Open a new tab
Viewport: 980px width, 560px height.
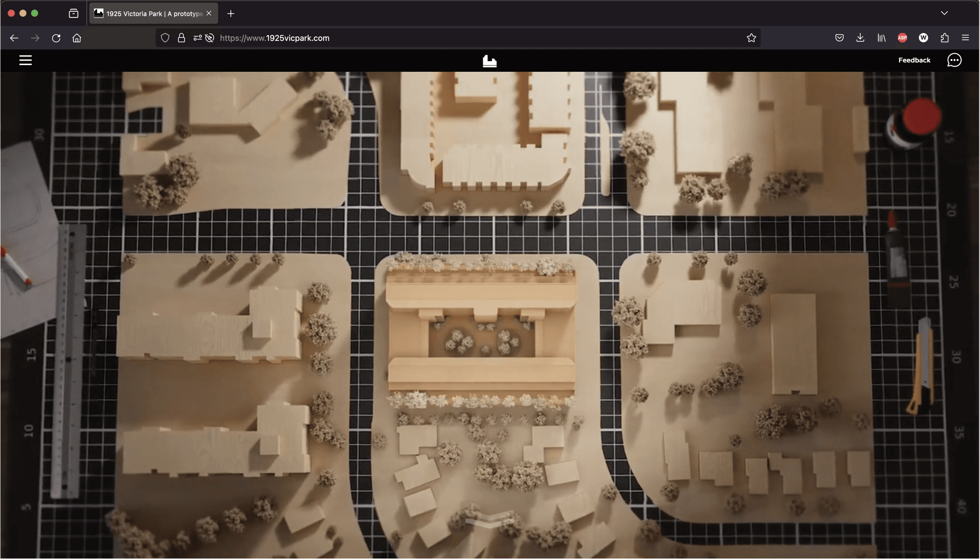tap(231, 13)
